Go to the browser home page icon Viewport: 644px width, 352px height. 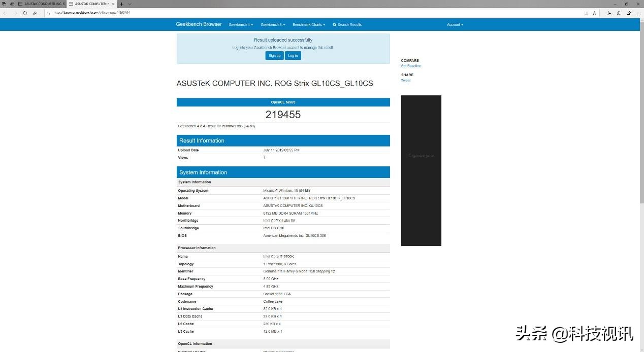35,13
